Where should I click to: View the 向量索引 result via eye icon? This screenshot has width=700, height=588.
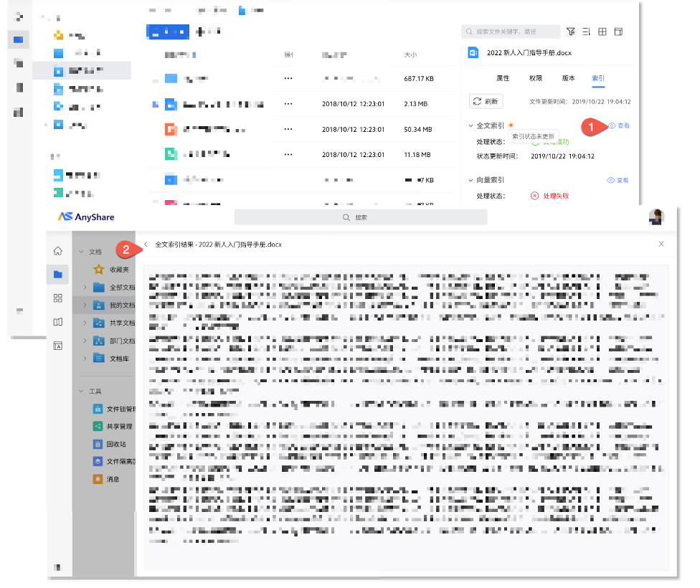pos(618,180)
